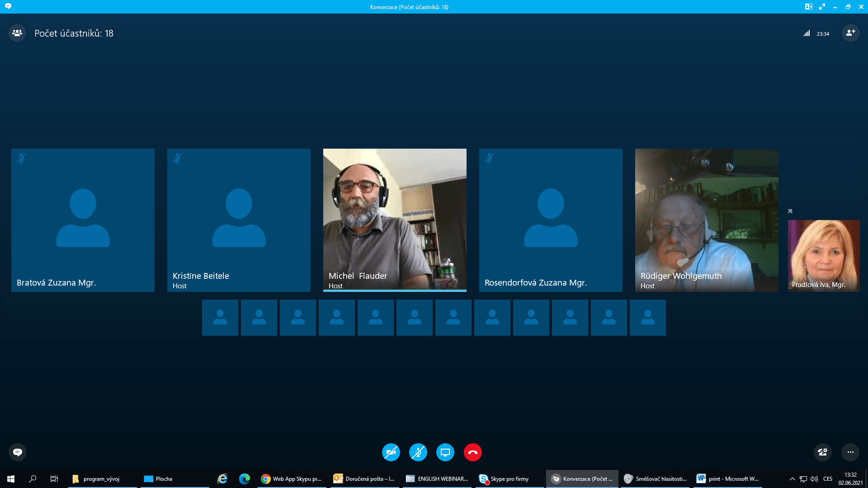Check the network signal strength indicator
This screenshot has width=868, height=488.
(807, 33)
